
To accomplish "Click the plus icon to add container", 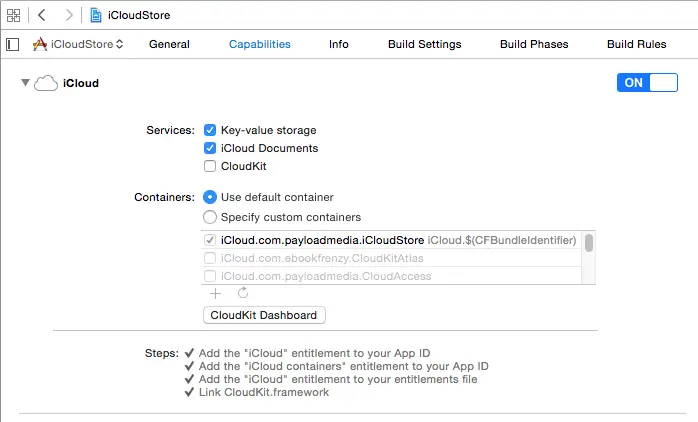I will [214, 293].
